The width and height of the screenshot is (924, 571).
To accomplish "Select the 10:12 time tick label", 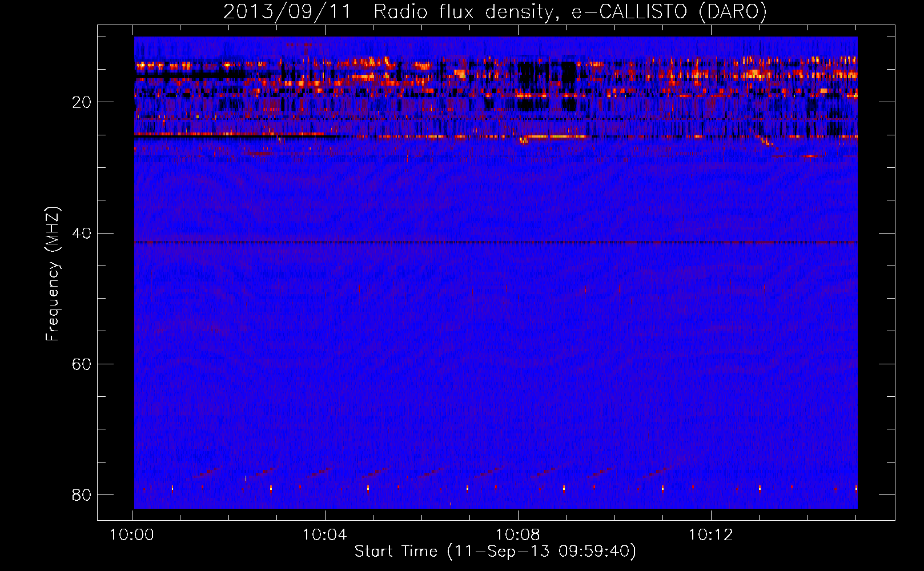I will [711, 535].
